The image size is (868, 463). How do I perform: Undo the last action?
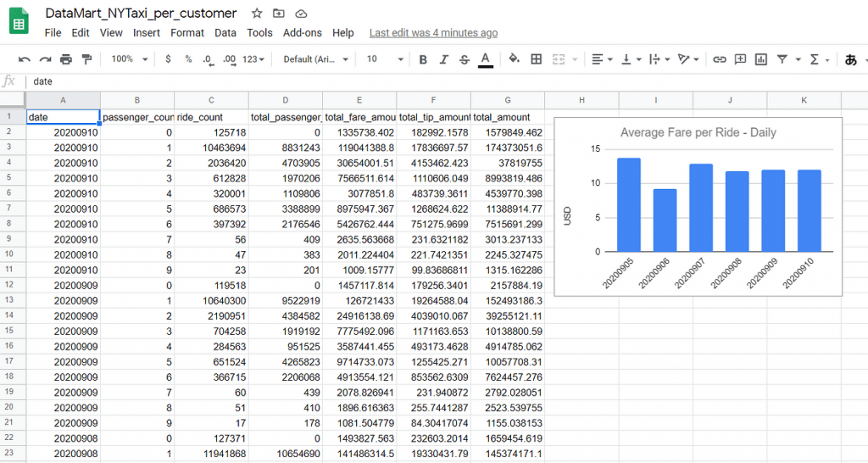click(25, 59)
